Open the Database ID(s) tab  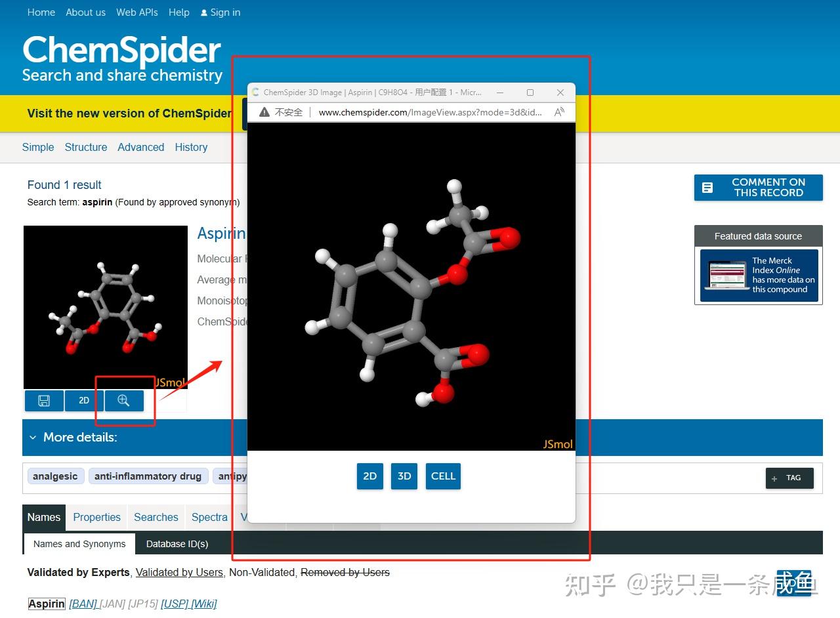[x=177, y=544]
